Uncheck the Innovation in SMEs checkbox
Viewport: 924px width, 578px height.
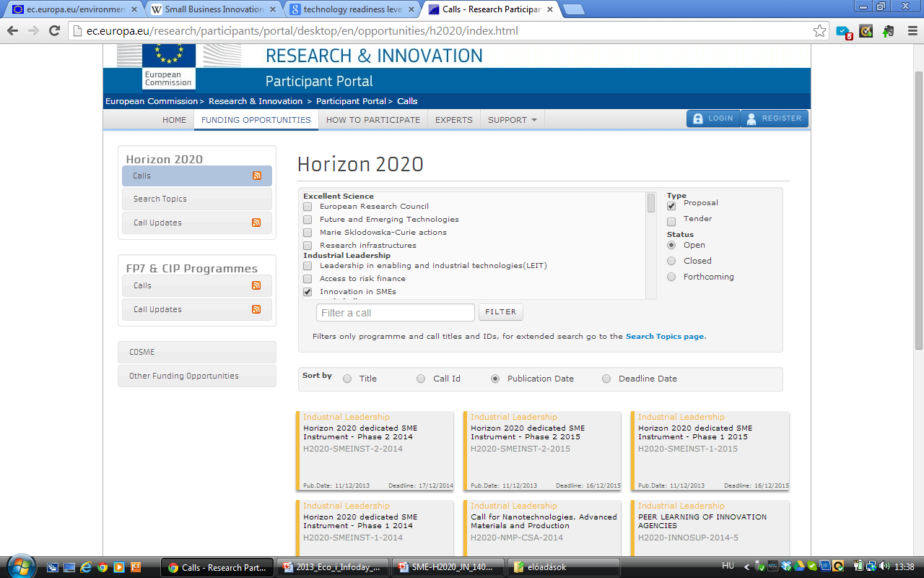point(308,292)
